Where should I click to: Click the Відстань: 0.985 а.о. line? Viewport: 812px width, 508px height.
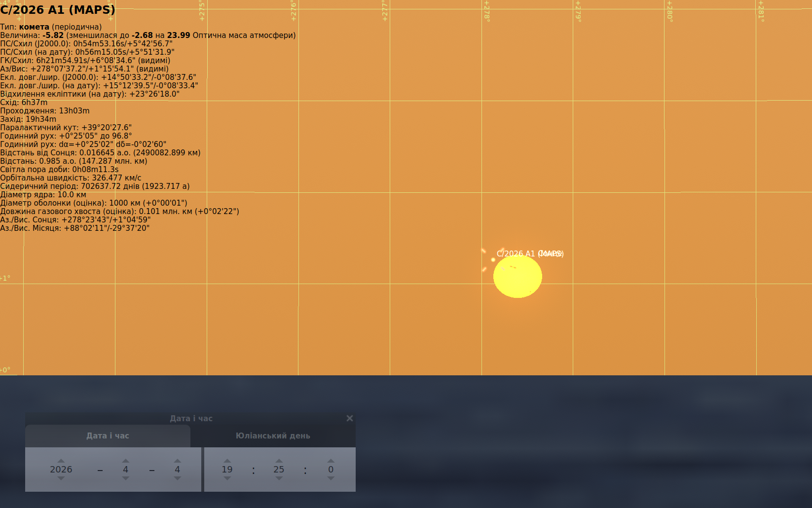[x=74, y=161]
